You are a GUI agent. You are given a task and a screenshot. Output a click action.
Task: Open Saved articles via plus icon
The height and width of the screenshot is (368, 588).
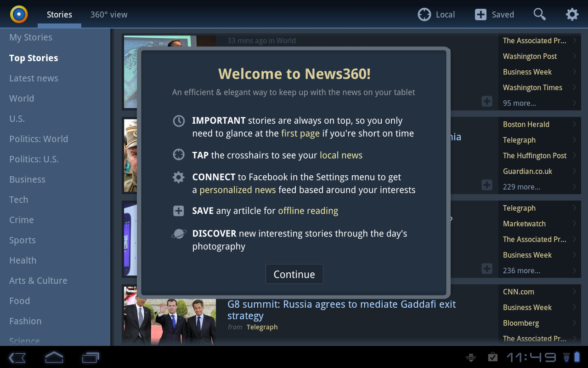(x=481, y=15)
